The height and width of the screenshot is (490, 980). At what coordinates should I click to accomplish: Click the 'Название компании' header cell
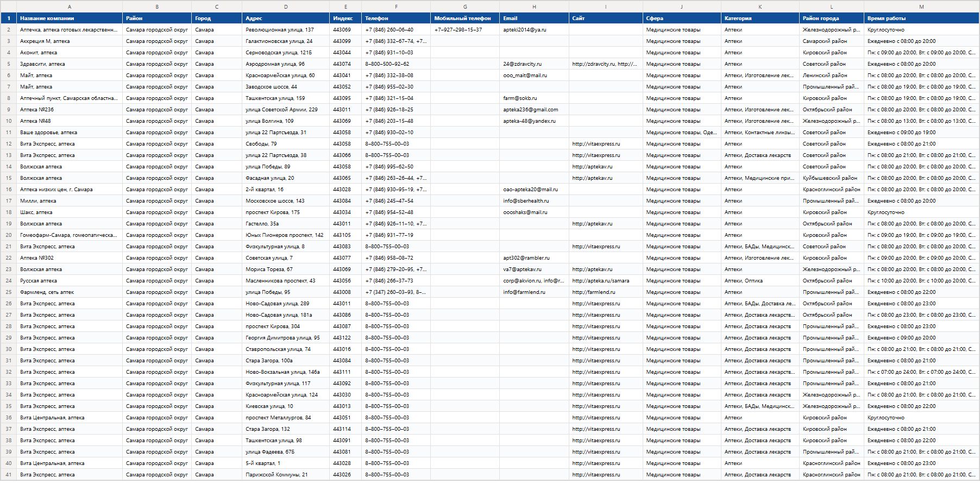(70, 18)
